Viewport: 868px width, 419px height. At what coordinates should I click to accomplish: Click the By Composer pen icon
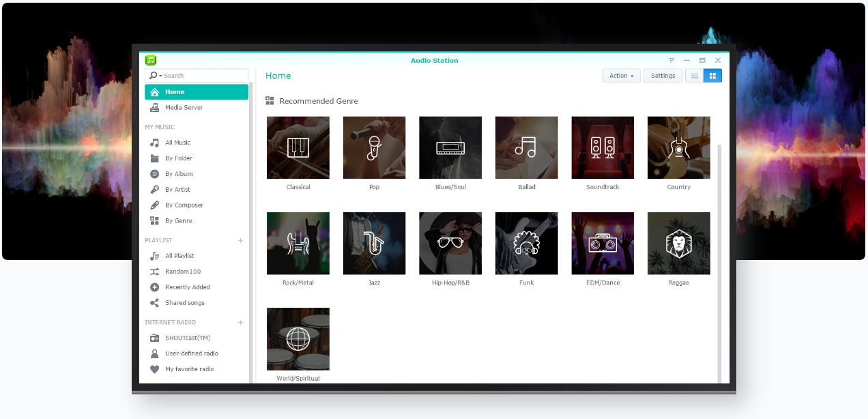[154, 205]
